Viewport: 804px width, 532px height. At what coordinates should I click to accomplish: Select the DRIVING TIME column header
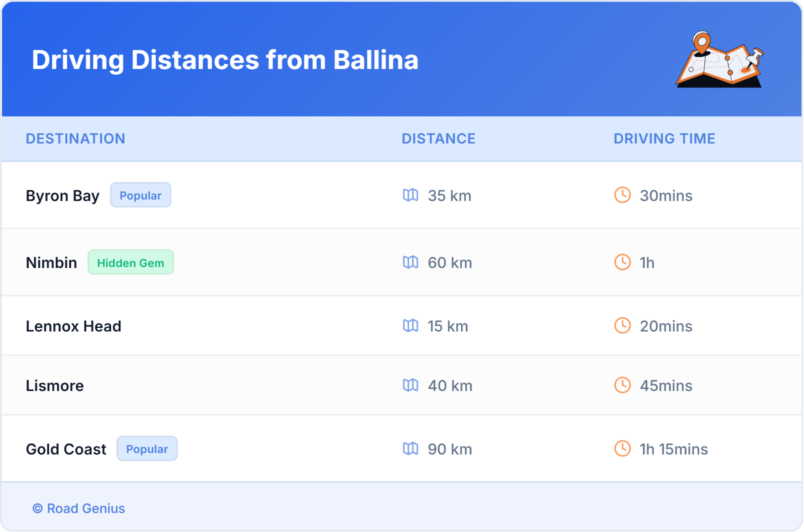(664, 138)
